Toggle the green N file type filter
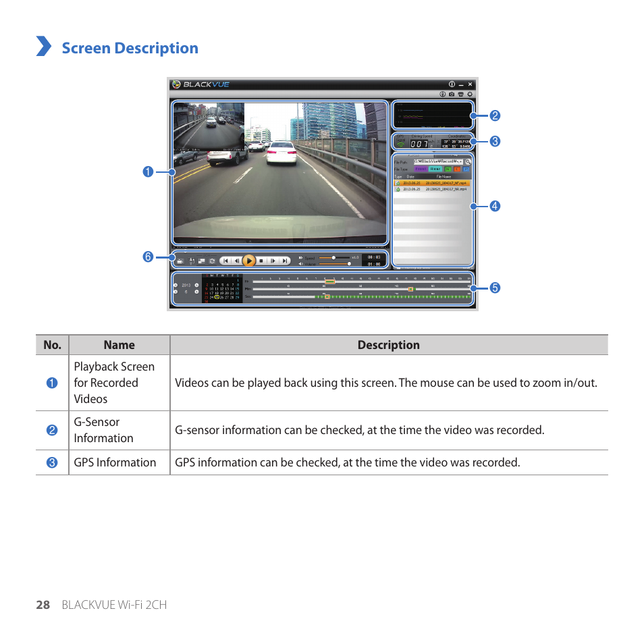This screenshot has height=644, width=644. [448, 169]
